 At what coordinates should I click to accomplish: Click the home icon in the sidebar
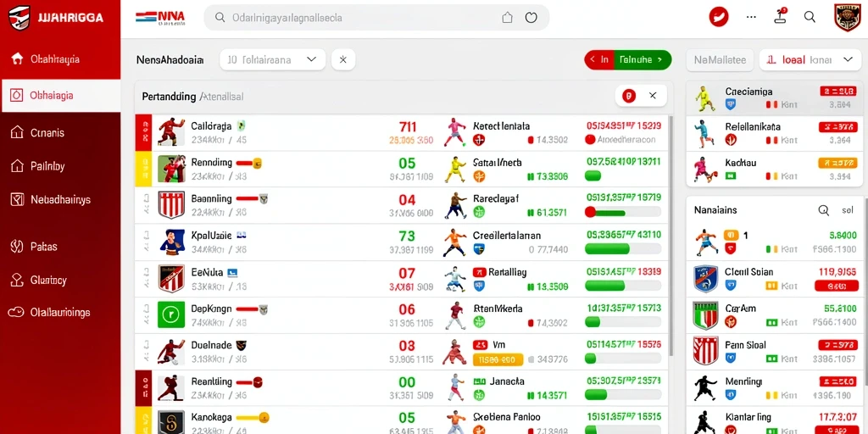click(17, 58)
